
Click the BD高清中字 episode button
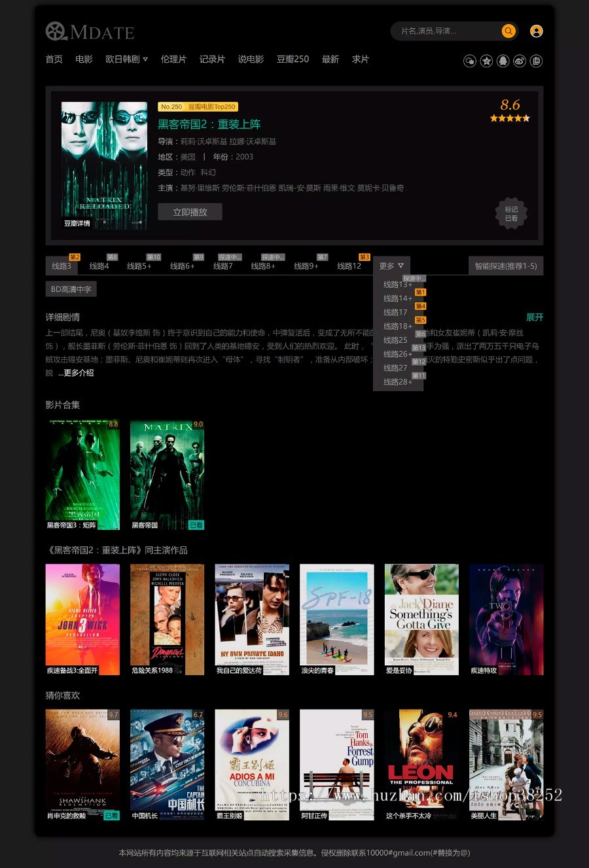click(x=71, y=289)
